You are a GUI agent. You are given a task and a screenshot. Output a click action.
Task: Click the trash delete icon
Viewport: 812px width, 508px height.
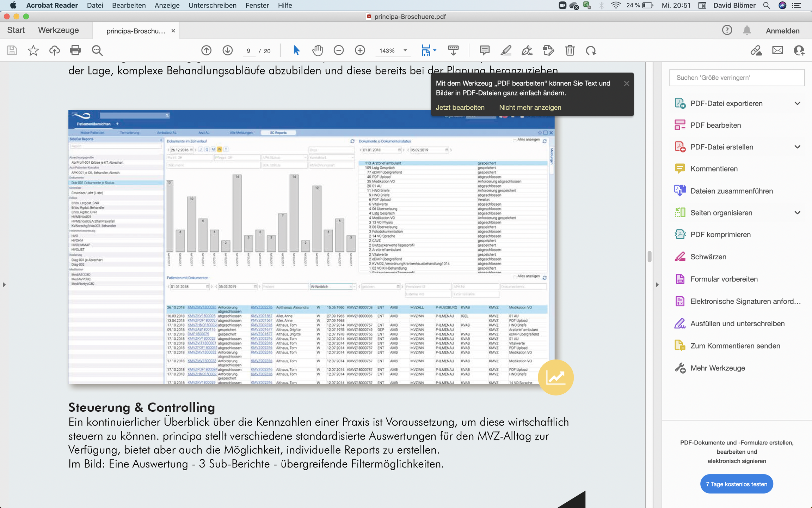click(x=570, y=50)
